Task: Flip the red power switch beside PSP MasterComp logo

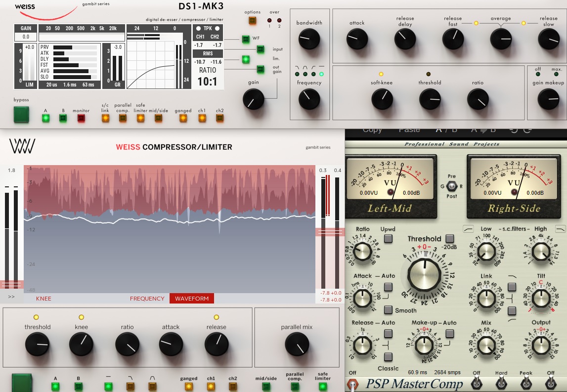Action: point(352,385)
